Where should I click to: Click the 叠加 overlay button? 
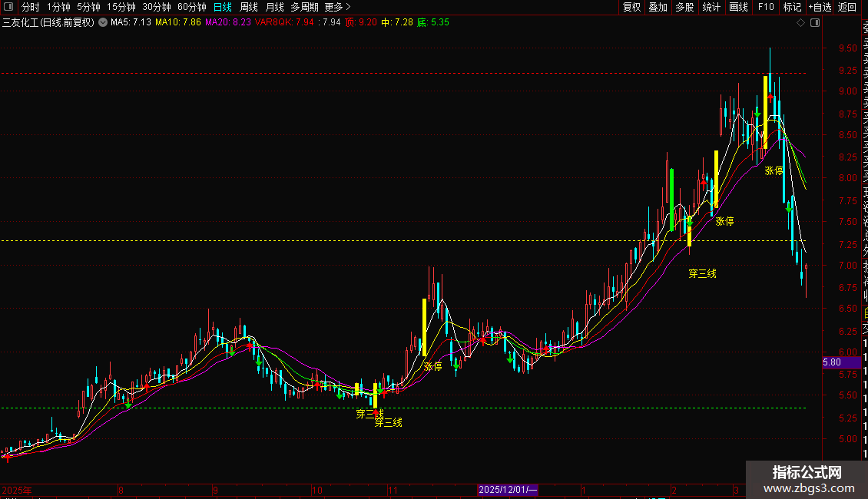[x=658, y=7]
